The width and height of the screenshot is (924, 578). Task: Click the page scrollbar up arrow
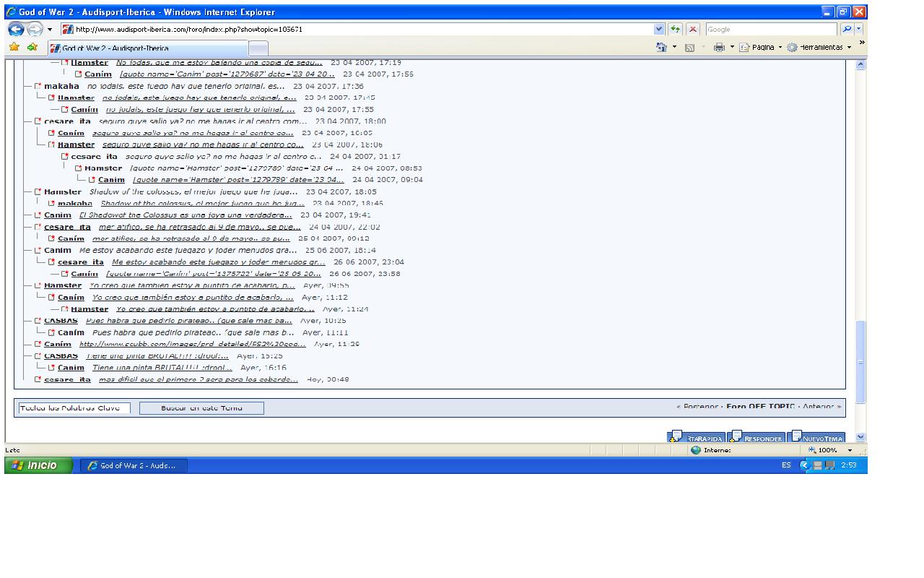[x=860, y=64]
